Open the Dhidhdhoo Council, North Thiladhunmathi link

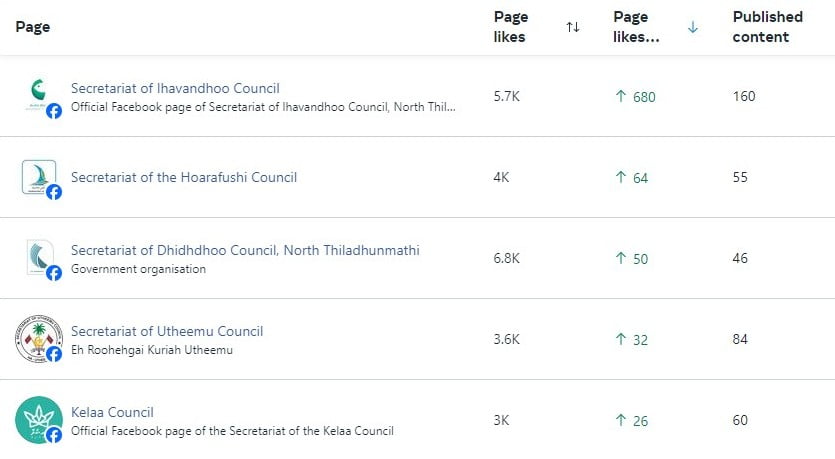(245, 250)
